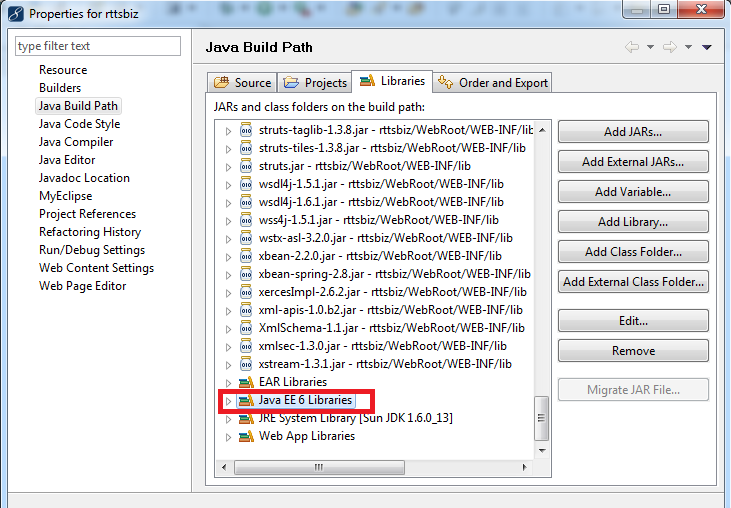
Task: Click the JAR list scroll-down arrow
Action: point(542,450)
